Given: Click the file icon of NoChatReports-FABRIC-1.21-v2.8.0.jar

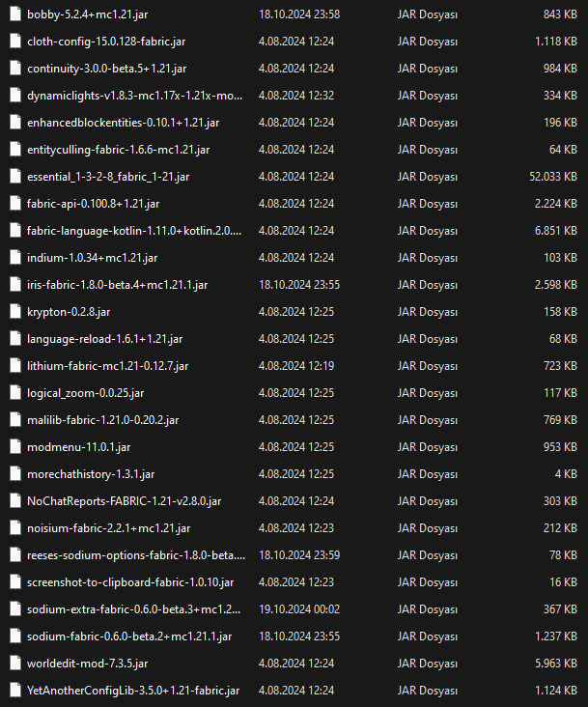Looking at the screenshot, I should coord(15,501).
